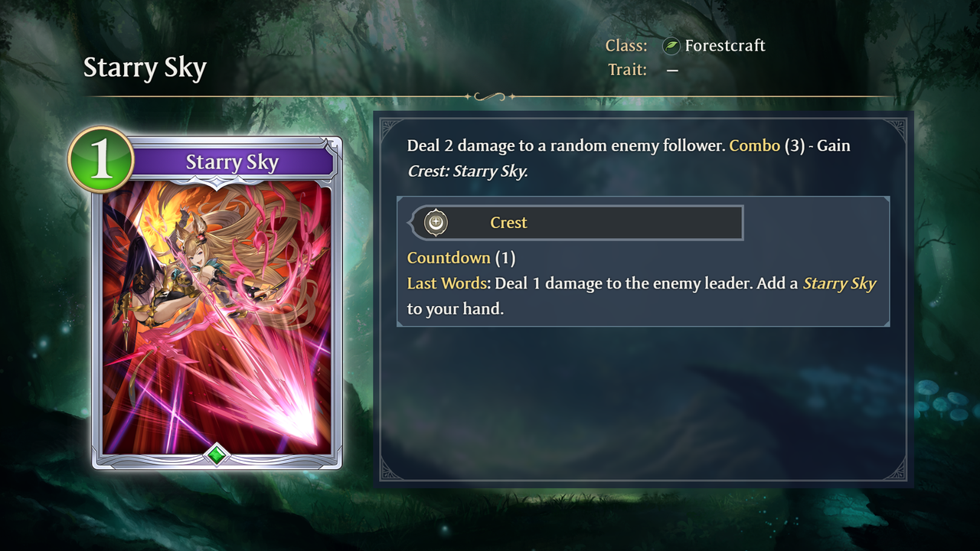Viewport: 980px width, 551px height.
Task: Click the green rarity gem on card
Action: click(x=217, y=455)
